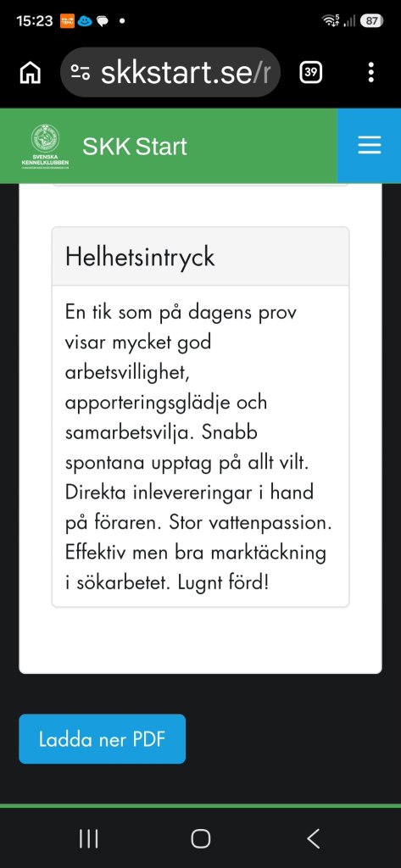Click the Helhetsintryck panel header
401x868 pixels.
click(x=200, y=257)
